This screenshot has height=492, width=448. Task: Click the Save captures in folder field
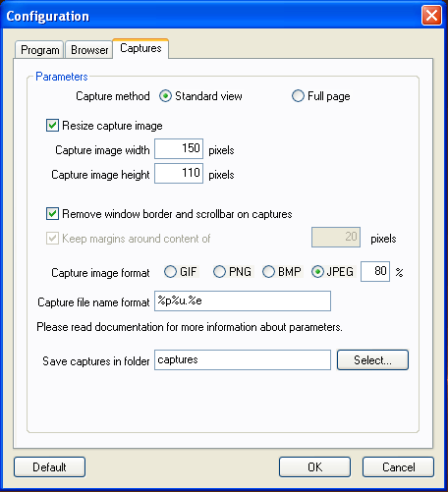click(243, 359)
